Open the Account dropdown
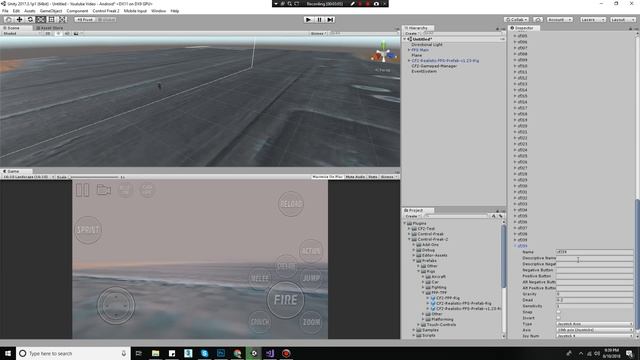The image size is (640, 360). (559, 20)
